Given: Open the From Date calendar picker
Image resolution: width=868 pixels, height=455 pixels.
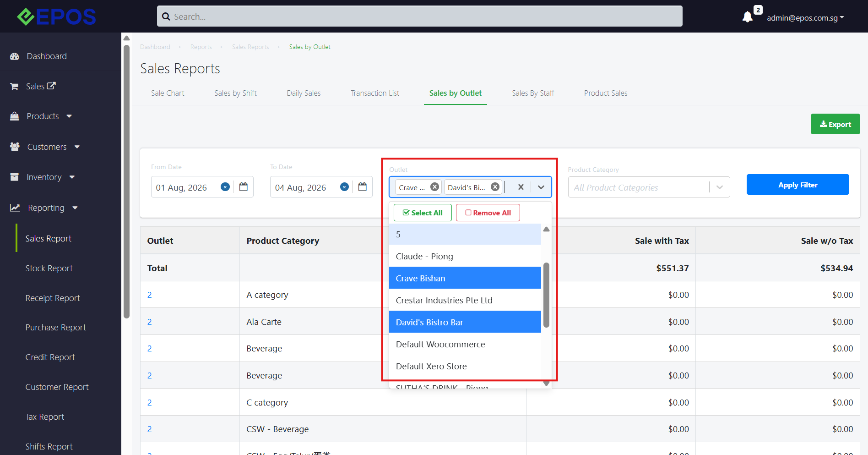Looking at the screenshot, I should point(244,187).
